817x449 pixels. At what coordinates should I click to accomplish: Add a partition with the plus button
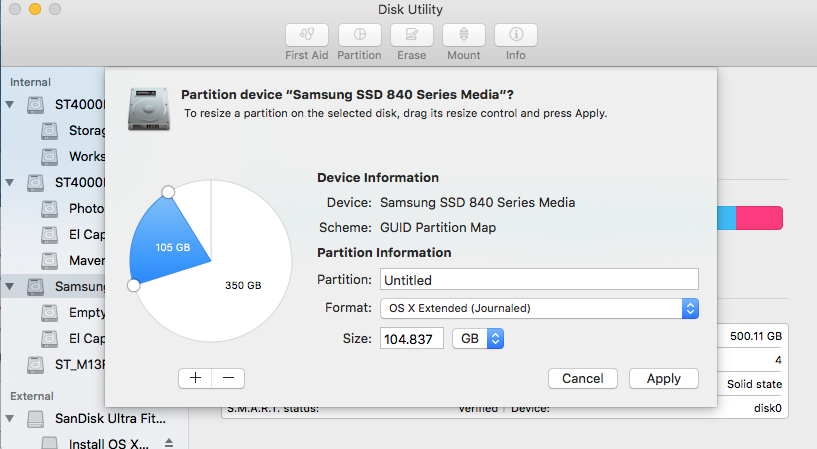click(195, 378)
